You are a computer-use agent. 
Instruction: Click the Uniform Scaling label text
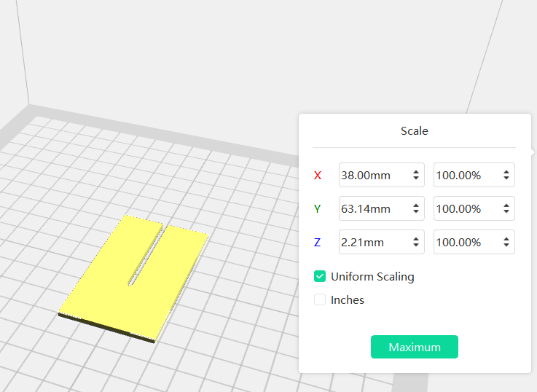(x=372, y=277)
